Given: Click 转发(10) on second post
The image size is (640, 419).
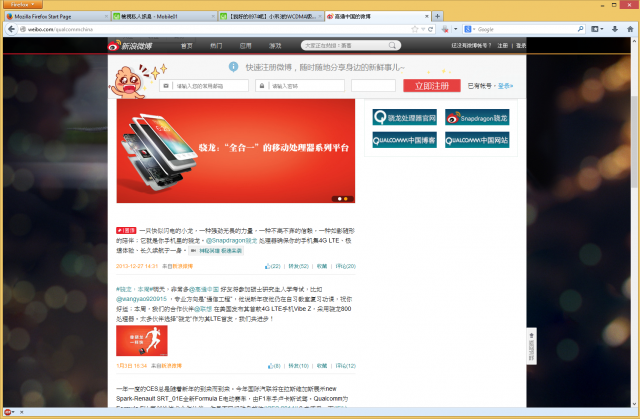Looking at the screenshot, I should [298, 366].
